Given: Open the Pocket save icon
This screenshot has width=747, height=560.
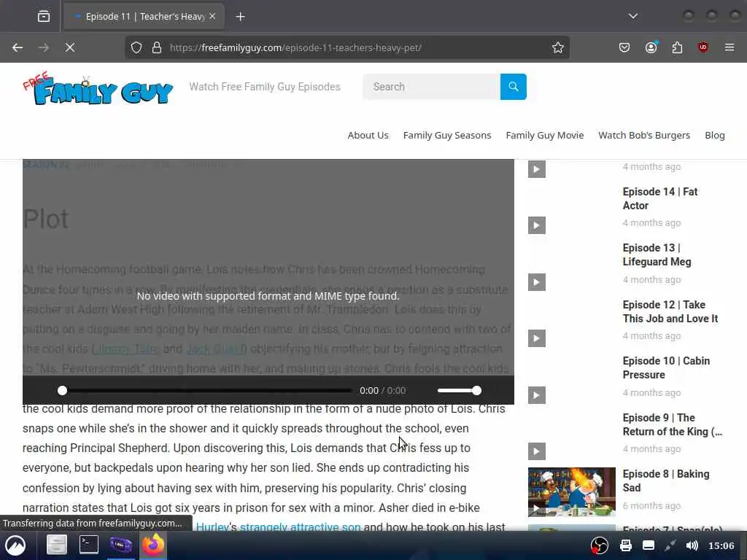Looking at the screenshot, I should click(624, 47).
